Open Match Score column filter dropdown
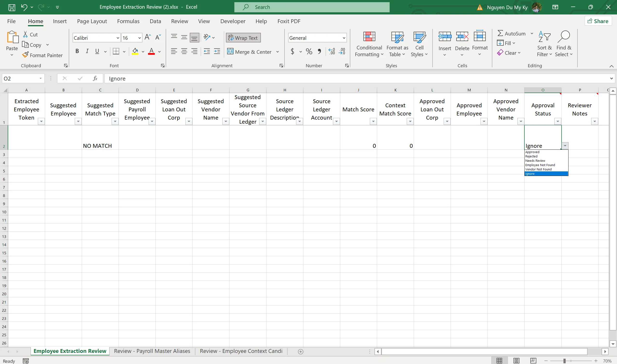 coord(373,121)
